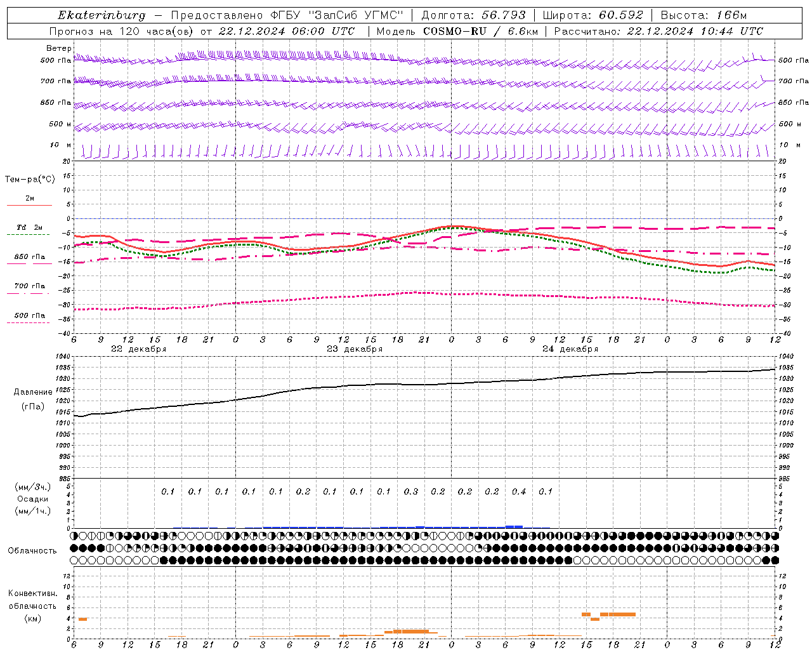Viewport: 812px width, 650px height.
Task: Click the orange convective bar at chart start
Action: click(x=82, y=619)
